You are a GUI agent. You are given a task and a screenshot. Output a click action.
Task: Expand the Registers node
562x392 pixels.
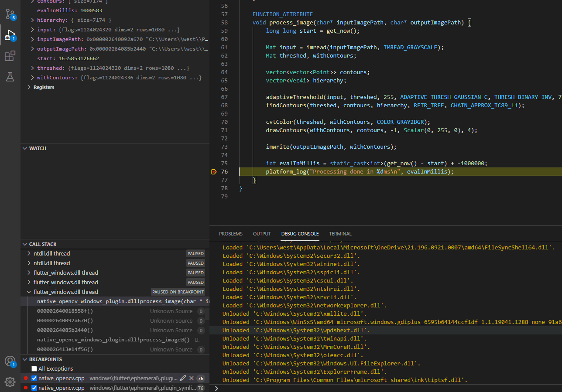(29, 87)
